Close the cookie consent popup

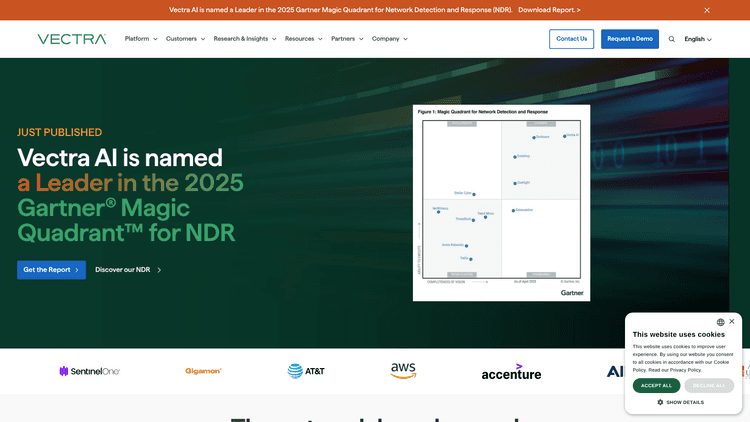pos(732,322)
